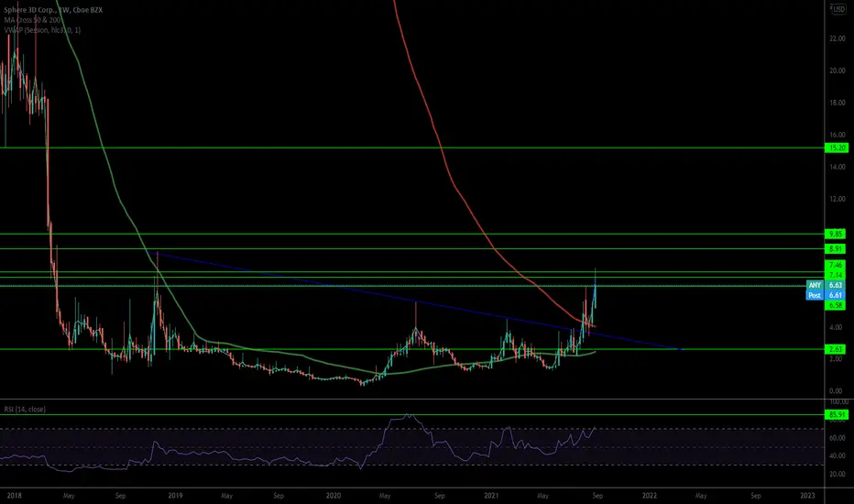Click the 20.00 RSI axis value
Viewport: 854px width, 504px height.
tap(838, 474)
